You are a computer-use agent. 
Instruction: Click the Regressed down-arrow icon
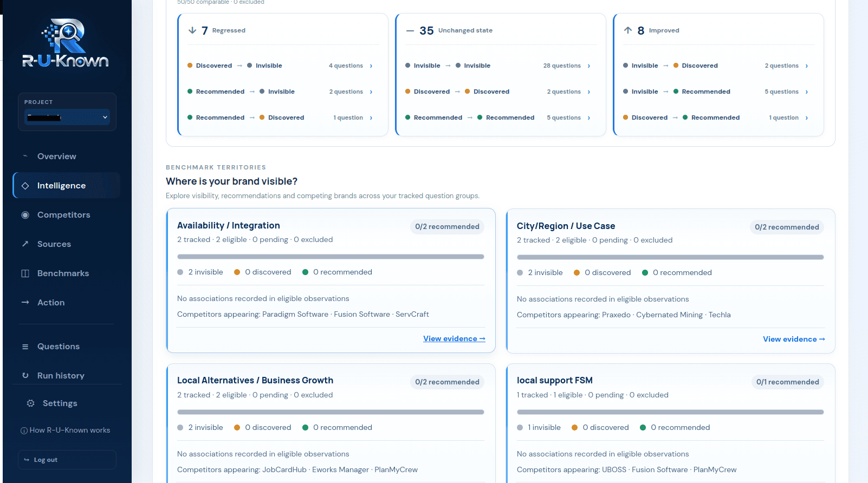[x=192, y=30]
